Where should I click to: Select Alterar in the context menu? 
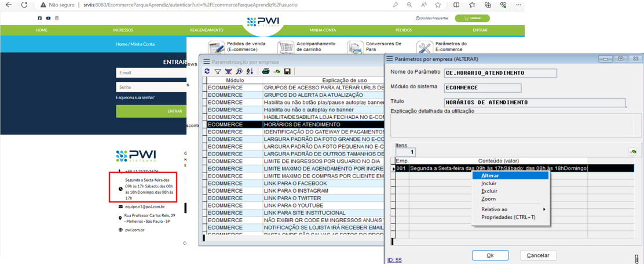490,176
